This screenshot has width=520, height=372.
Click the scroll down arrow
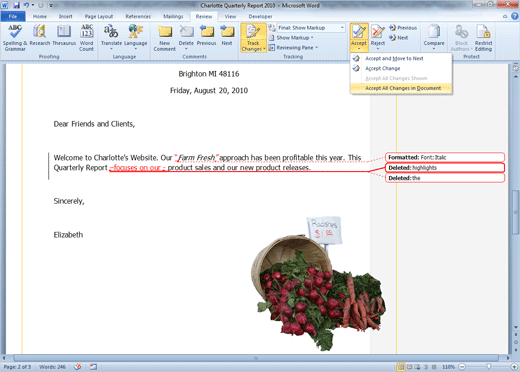pos(515,328)
